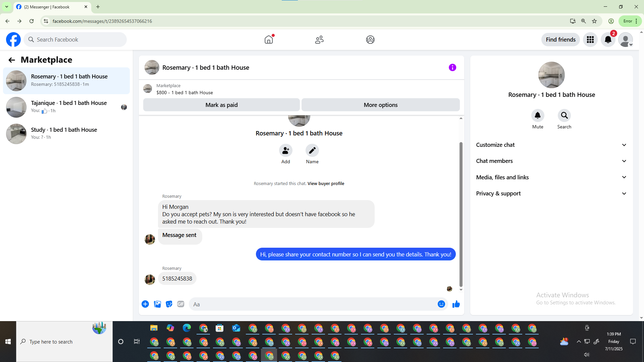Click the install app icon in address bar
Image resolution: width=644 pixels, height=362 pixels.
pos(573,21)
